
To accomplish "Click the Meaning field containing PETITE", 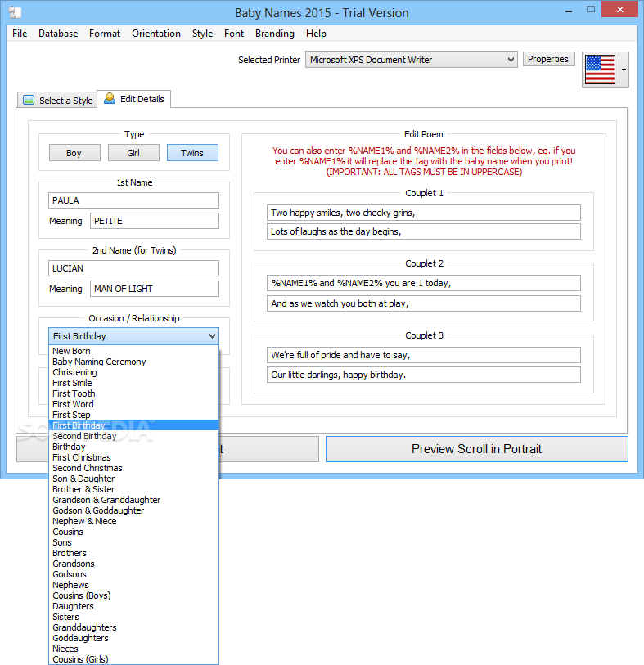I will pos(155,221).
